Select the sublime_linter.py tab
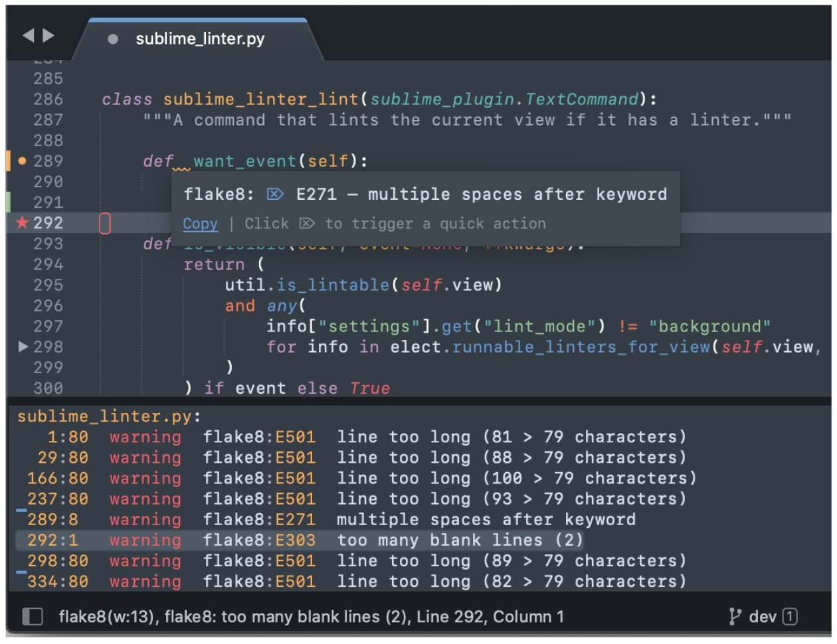The image size is (837, 644). coord(200,39)
